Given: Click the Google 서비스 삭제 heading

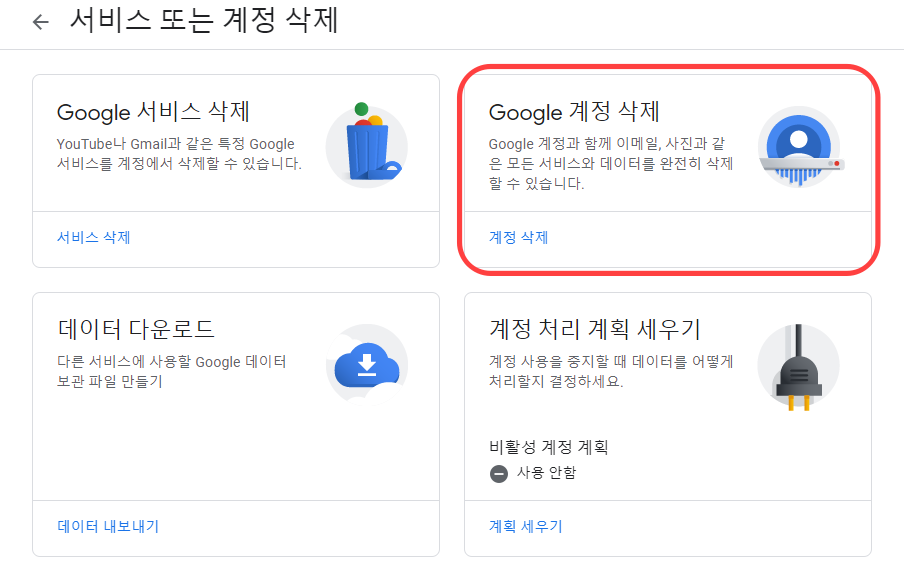Looking at the screenshot, I should 153,112.
